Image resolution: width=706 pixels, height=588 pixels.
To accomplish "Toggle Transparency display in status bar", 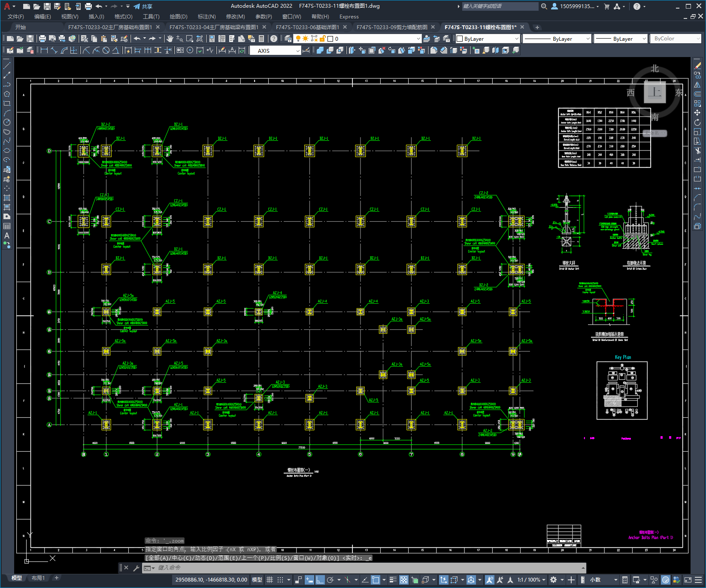I will (x=404, y=580).
